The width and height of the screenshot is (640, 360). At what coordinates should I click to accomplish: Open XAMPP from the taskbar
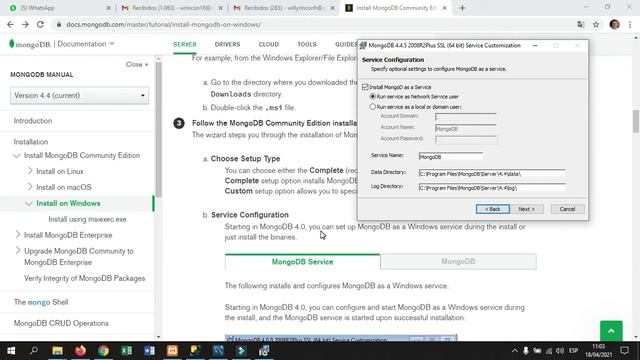172,351
